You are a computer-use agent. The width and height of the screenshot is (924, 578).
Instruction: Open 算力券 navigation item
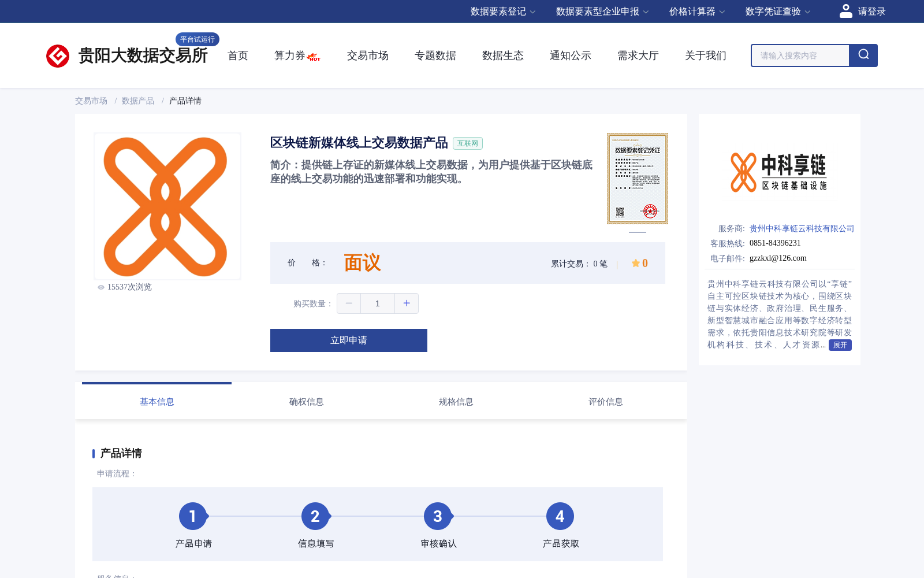(289, 55)
